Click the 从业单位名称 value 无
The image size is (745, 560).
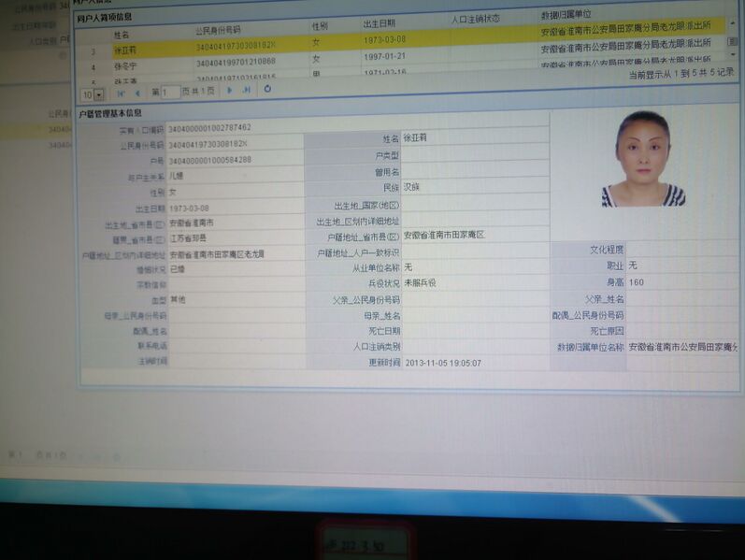[x=408, y=267]
